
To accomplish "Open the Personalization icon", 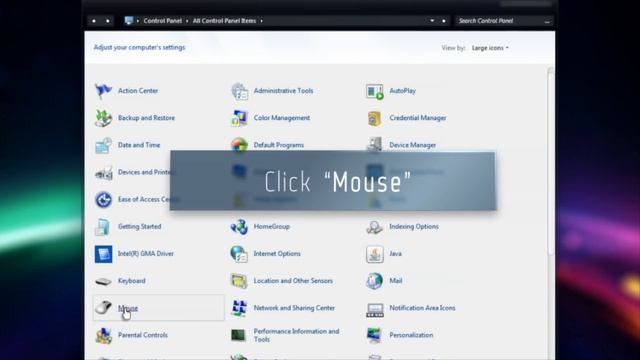I will click(x=375, y=336).
